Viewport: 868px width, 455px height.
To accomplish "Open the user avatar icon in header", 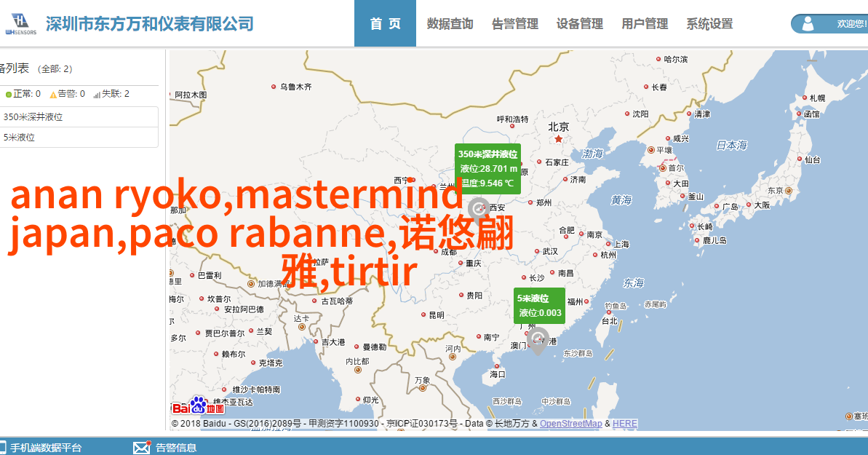I will pos(808,24).
